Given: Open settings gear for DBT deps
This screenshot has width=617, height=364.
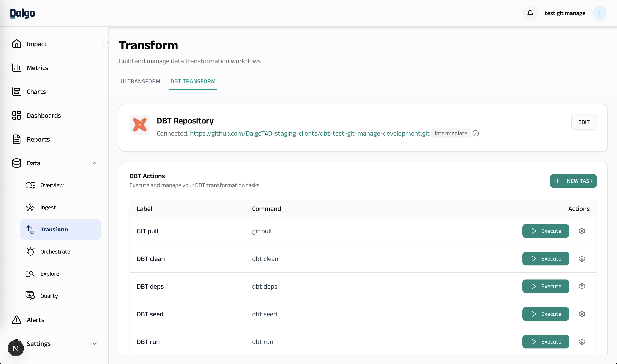Looking at the screenshot, I should pyautogui.click(x=582, y=287).
